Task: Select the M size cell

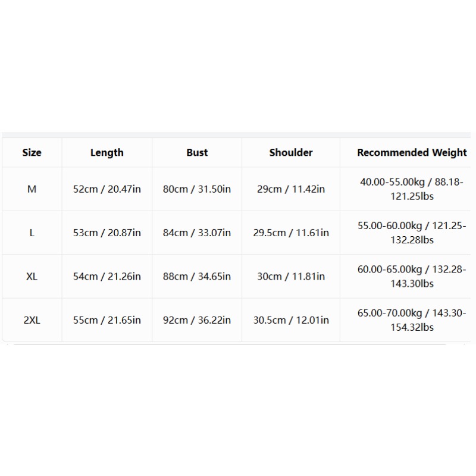Action: [32, 189]
